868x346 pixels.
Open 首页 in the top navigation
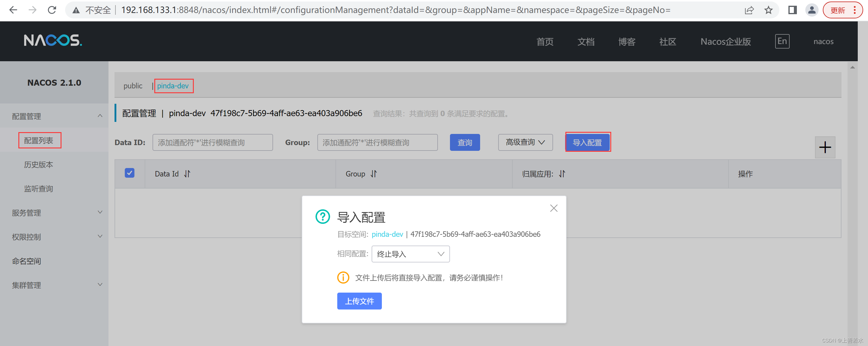(x=545, y=42)
